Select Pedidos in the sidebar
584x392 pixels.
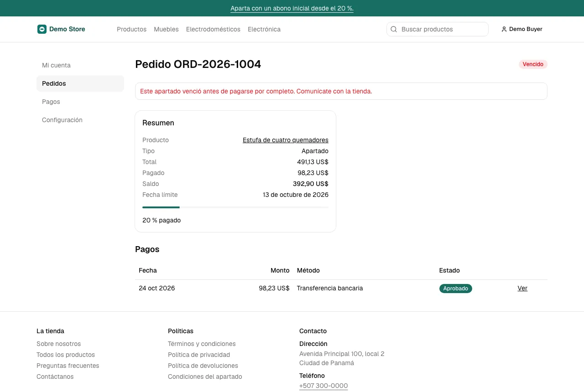(80, 83)
